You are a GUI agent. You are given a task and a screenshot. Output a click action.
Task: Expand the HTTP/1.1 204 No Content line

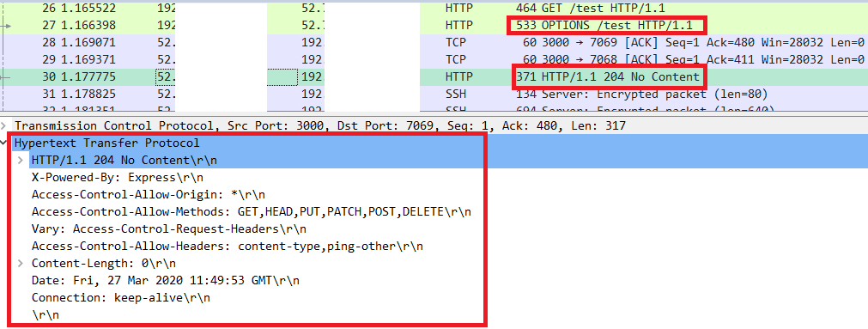coord(21,160)
